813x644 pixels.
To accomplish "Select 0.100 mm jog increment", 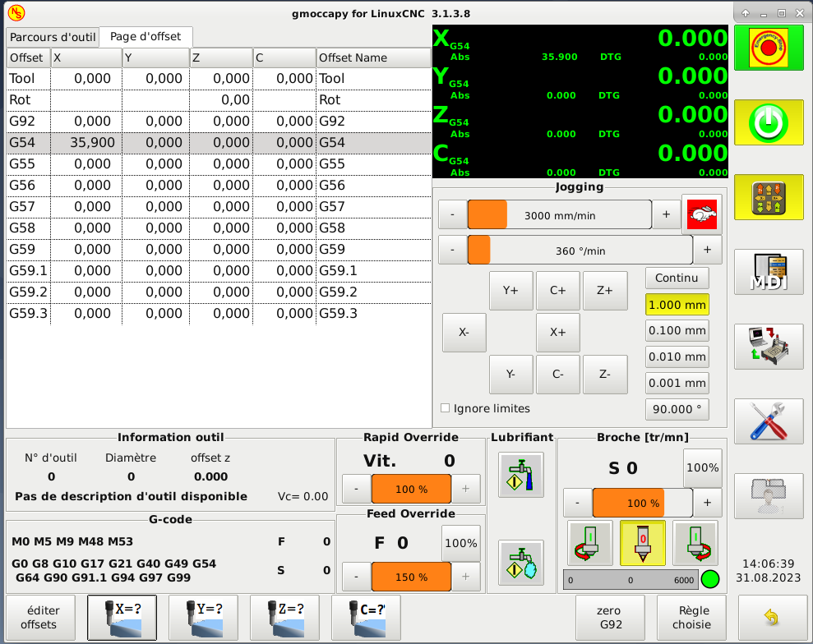I will (677, 330).
